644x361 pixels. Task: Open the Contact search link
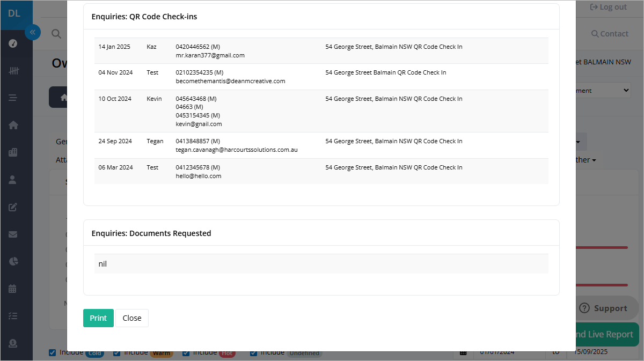610,33
